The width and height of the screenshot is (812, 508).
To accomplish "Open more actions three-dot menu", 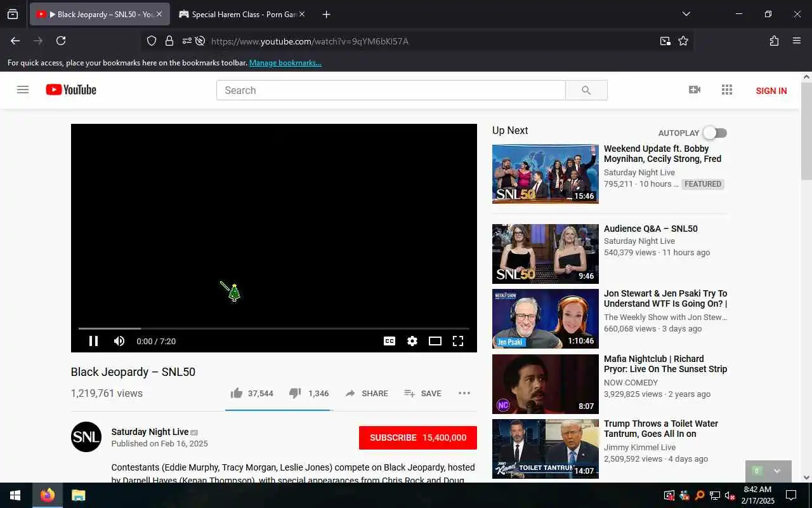I will (464, 393).
